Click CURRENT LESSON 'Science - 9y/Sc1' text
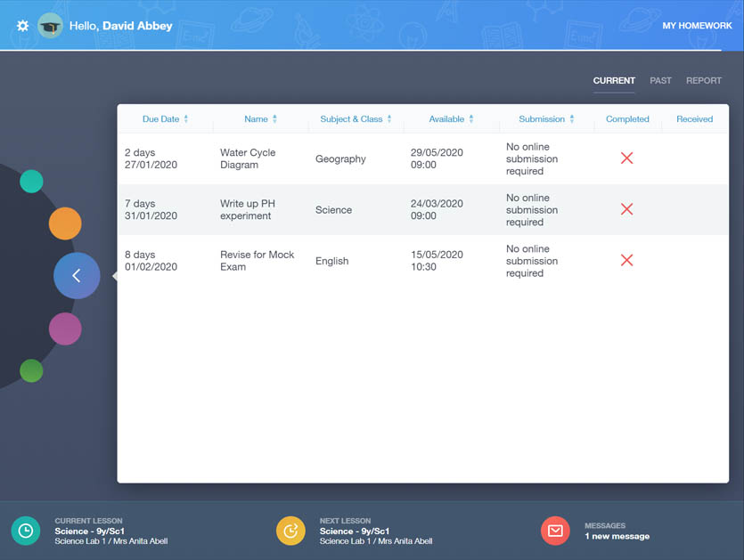The image size is (744, 560). click(x=89, y=532)
